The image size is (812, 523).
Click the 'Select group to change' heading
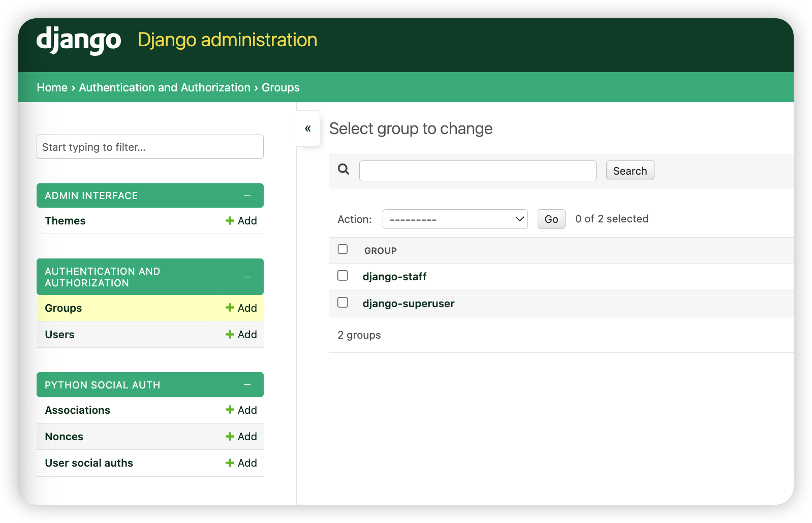click(x=411, y=128)
